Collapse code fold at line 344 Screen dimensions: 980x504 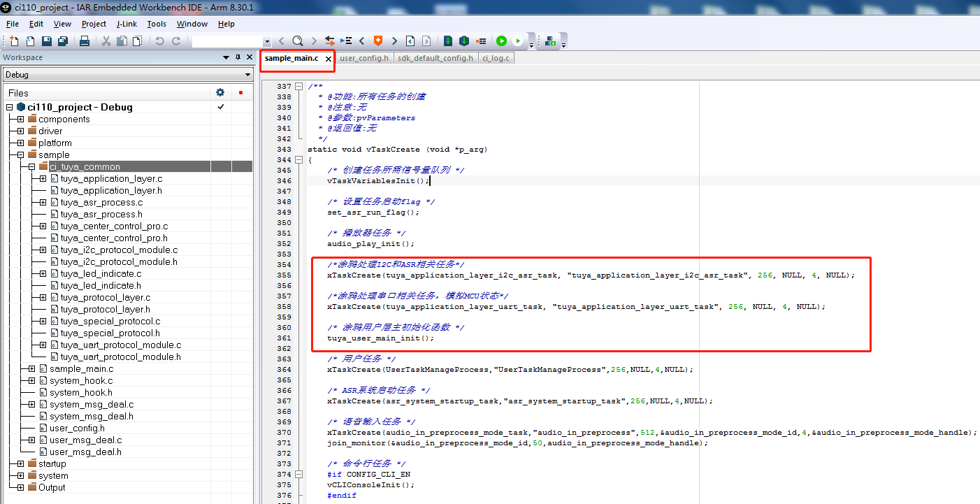(299, 160)
